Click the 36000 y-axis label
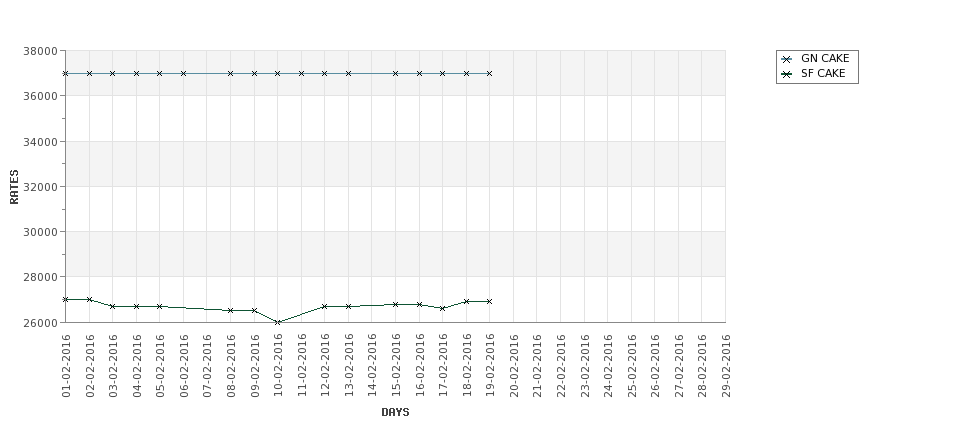Viewport: 975px width, 429px height. pos(40,96)
